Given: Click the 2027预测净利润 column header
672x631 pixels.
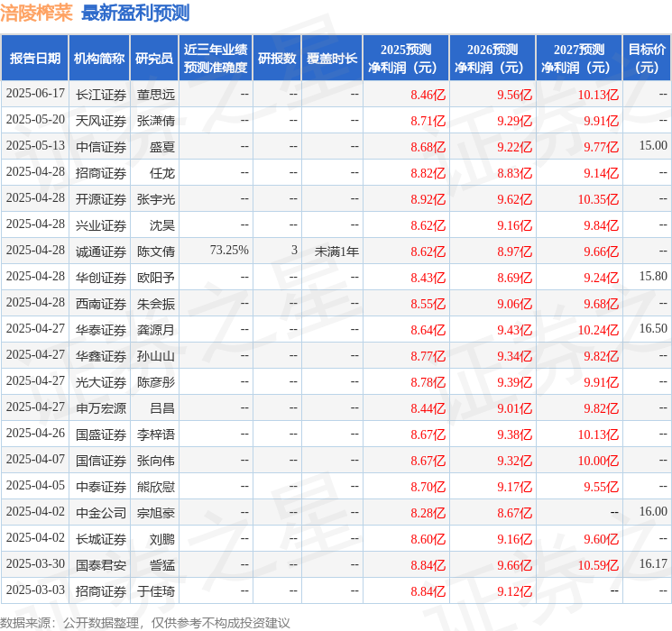Looking at the screenshot, I should tap(579, 59).
